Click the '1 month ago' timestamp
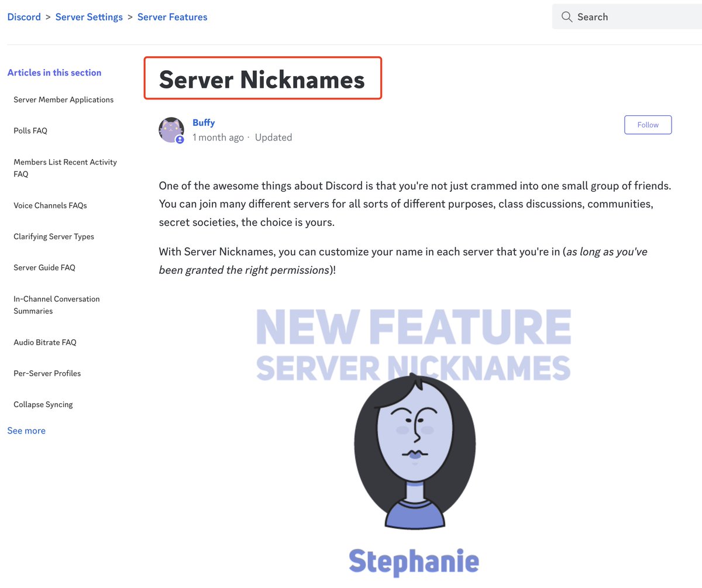This screenshot has width=702, height=588. (x=218, y=137)
